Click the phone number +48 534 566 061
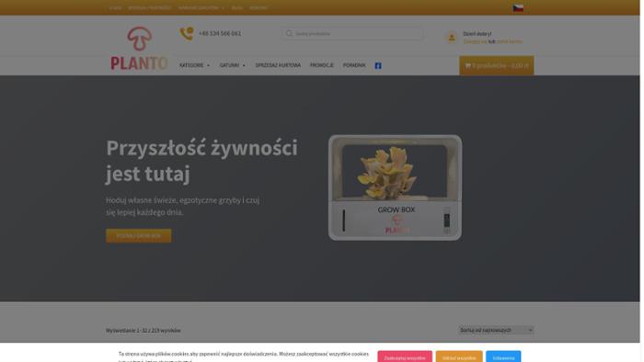Image resolution: width=644 pixels, height=362 pixels. coord(220,34)
